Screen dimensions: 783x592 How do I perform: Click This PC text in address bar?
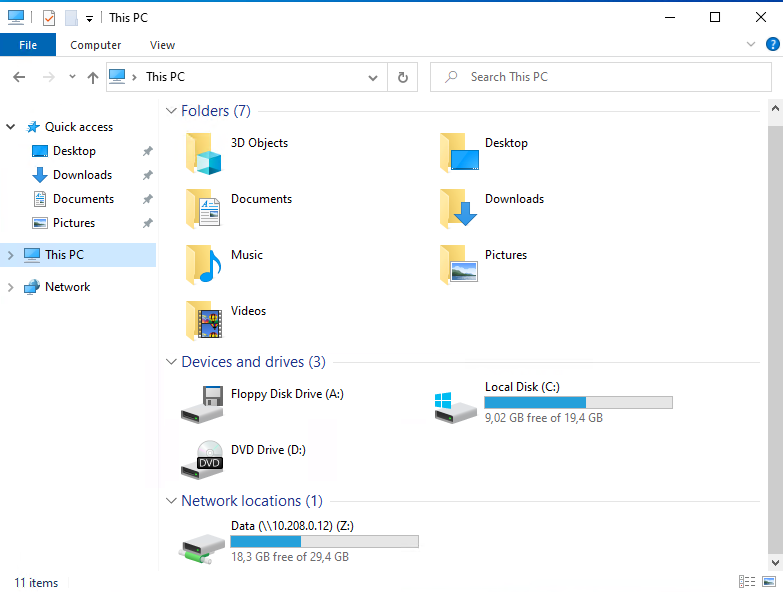click(165, 77)
